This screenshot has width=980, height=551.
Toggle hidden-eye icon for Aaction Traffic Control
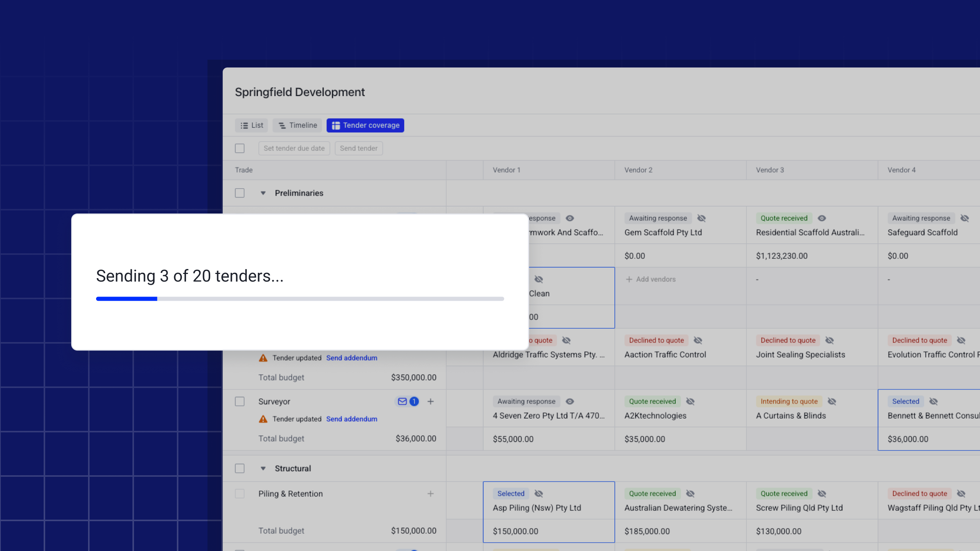pos(698,340)
